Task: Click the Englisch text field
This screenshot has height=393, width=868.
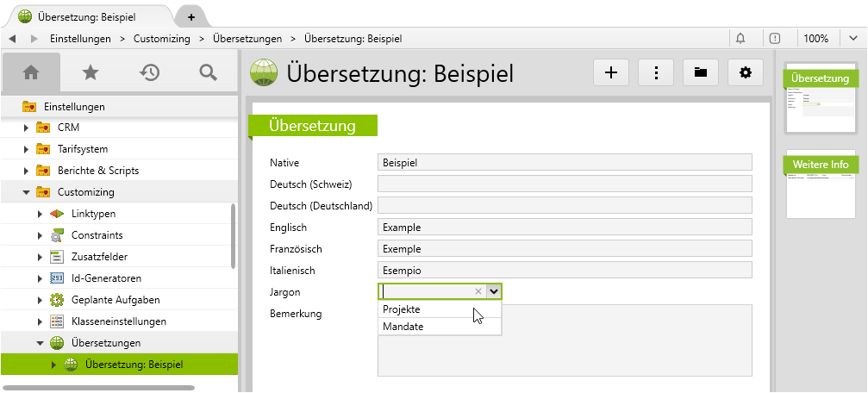Action: [565, 228]
